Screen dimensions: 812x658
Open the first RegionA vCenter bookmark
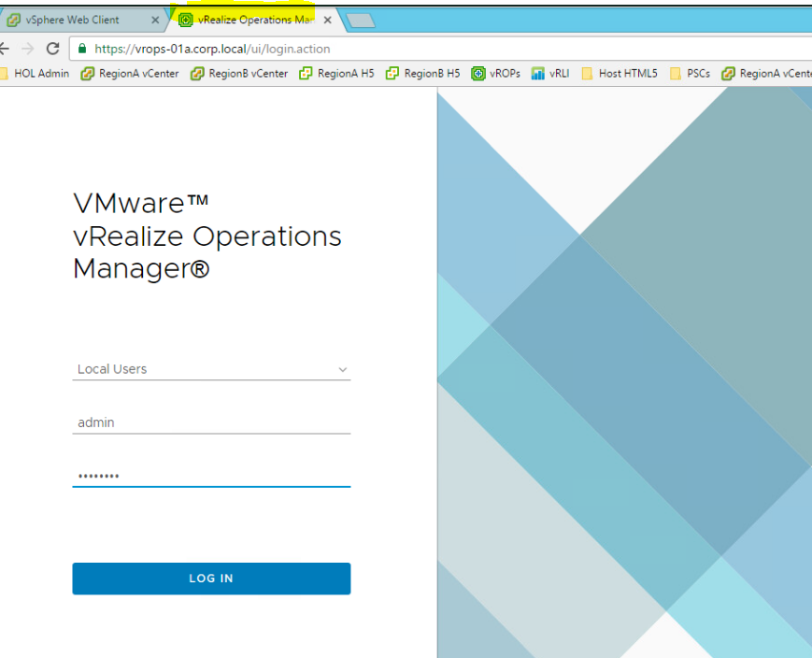tap(130, 74)
